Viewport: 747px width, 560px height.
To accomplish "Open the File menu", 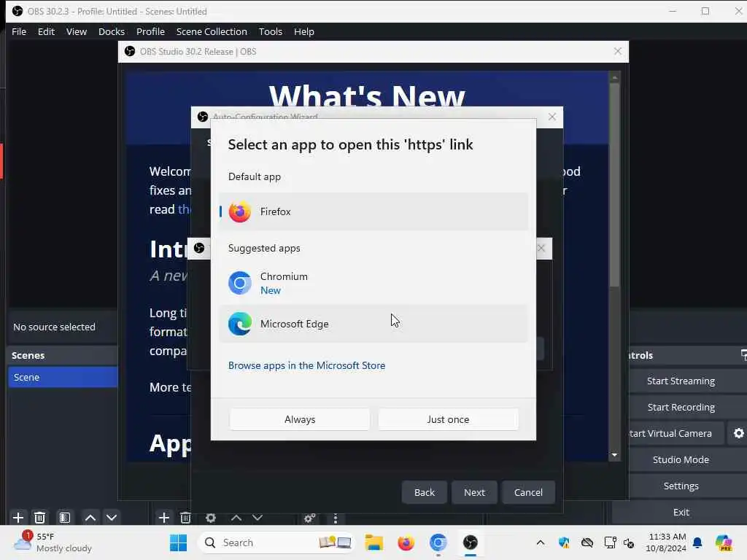I will click(19, 31).
